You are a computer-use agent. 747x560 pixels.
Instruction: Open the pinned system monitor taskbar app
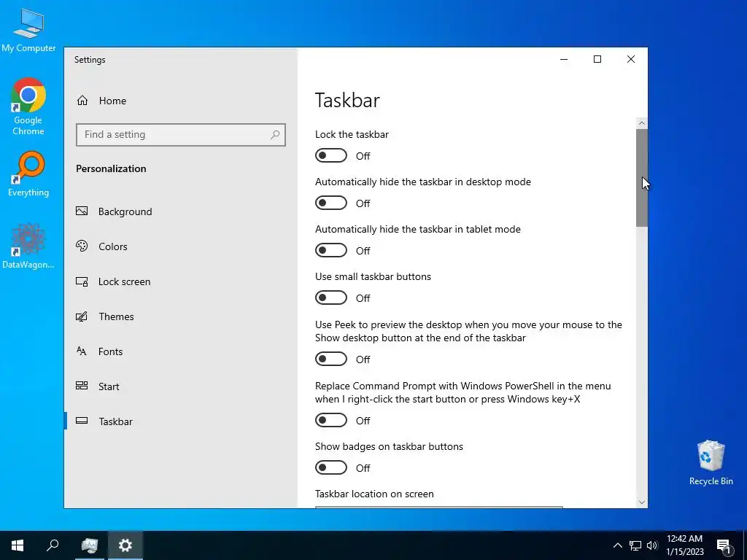pos(89,545)
